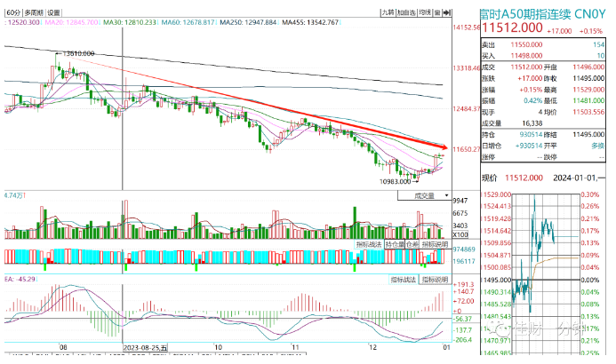Viewport: 616px width, 364px height.
Task: Click the 最低 value 11481.000
Action: (x=588, y=101)
